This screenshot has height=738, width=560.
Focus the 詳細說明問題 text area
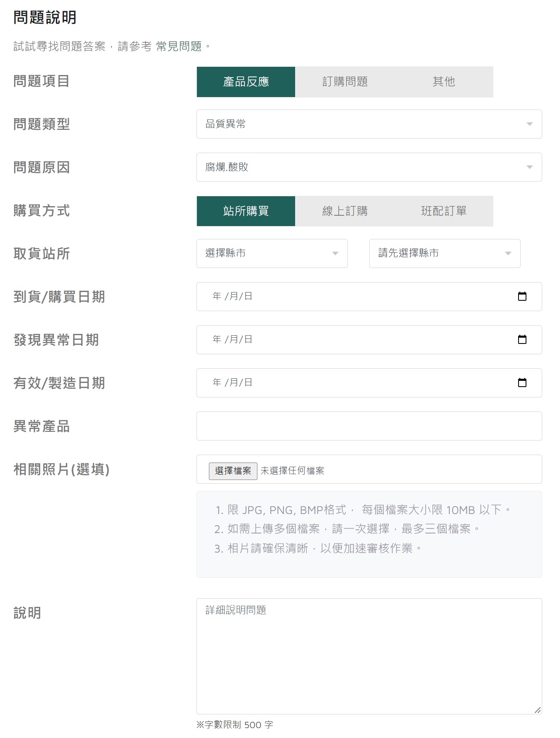click(369, 655)
